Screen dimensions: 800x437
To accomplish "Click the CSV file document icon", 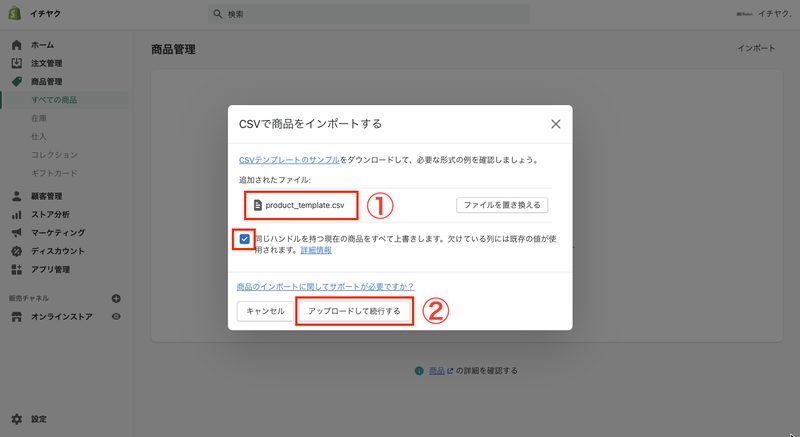I will pyautogui.click(x=258, y=205).
